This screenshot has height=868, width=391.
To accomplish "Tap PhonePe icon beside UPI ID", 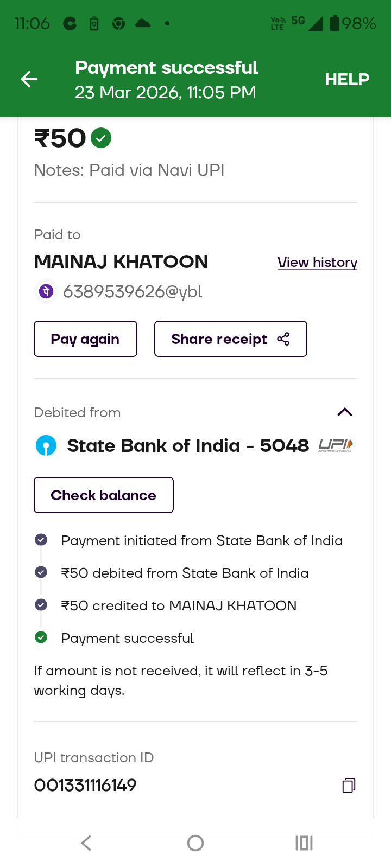I will point(46,291).
